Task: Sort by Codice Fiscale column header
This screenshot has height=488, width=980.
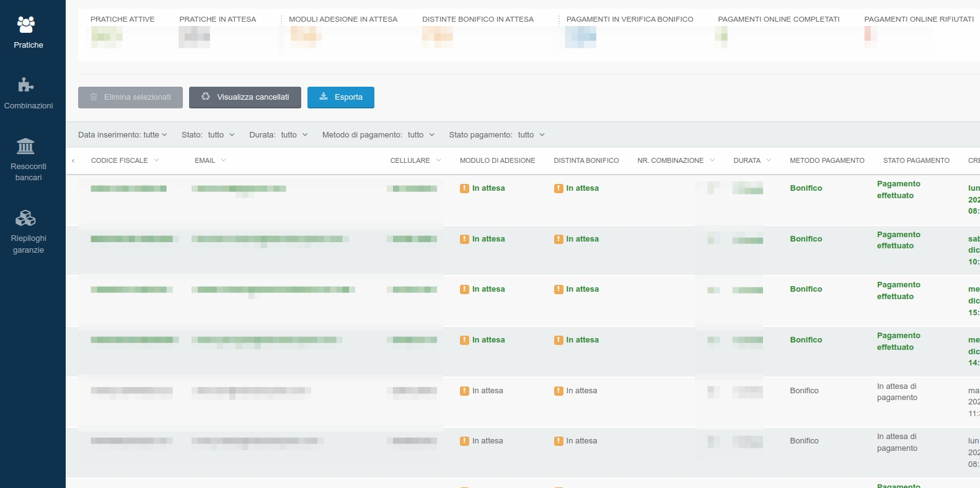Action: click(120, 160)
